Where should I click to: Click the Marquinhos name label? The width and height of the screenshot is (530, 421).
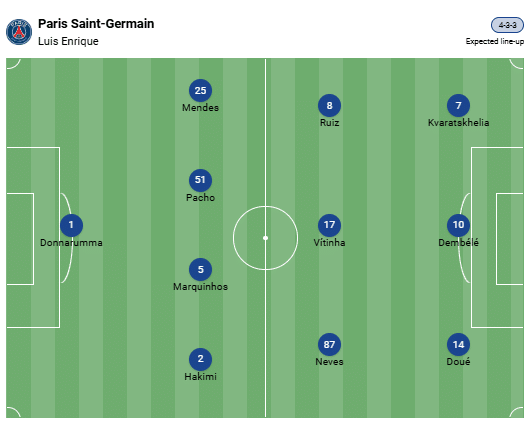[x=200, y=287]
